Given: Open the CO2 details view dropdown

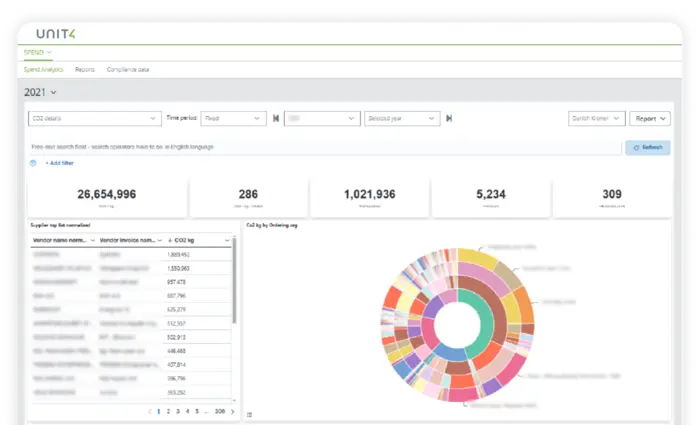Looking at the screenshot, I should [x=95, y=118].
